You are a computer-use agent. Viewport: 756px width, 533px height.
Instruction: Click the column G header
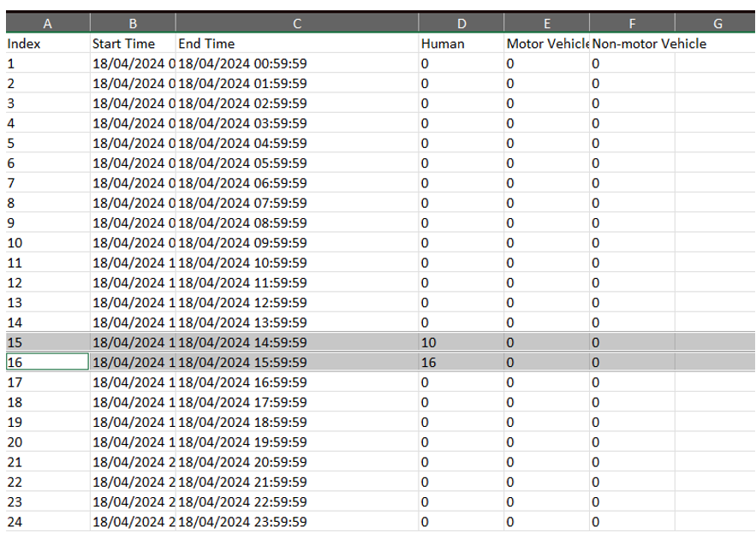point(717,24)
